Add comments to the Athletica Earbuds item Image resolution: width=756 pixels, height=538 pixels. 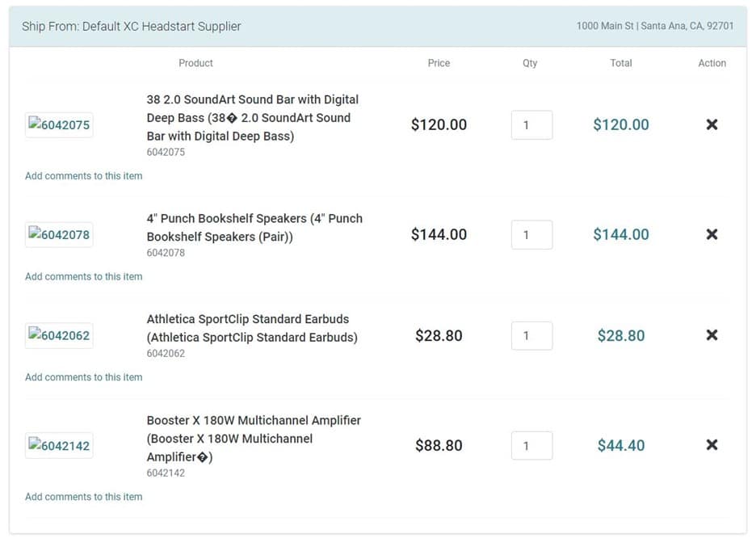84,377
